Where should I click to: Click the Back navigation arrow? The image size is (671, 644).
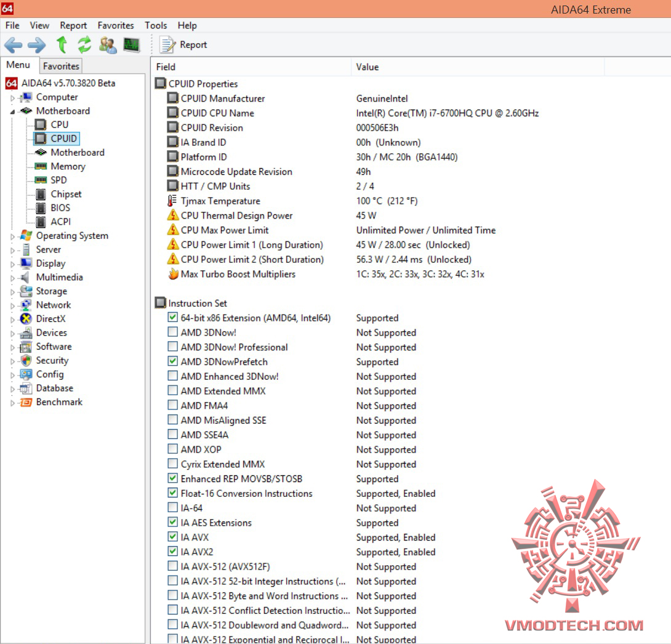click(x=13, y=45)
